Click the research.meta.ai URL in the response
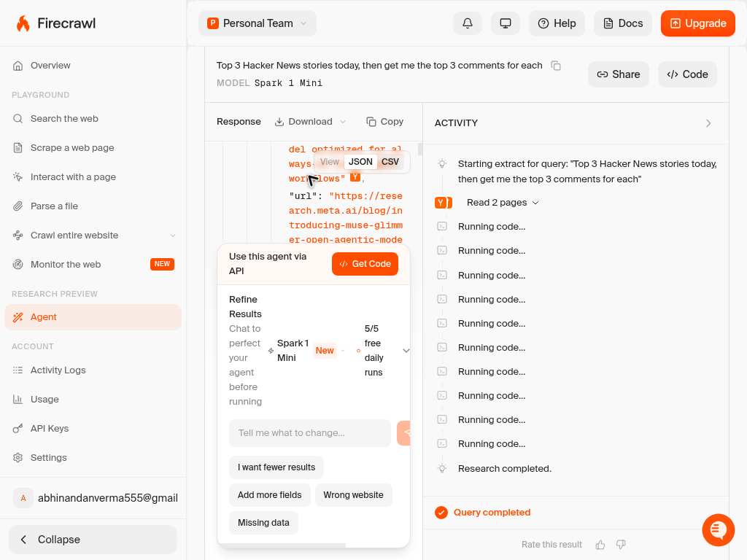 pos(346,217)
